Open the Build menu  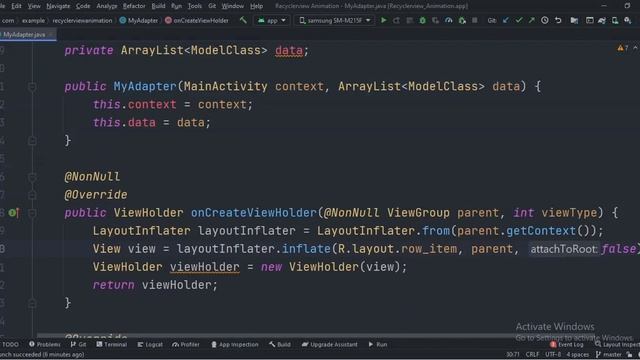(158, 6)
